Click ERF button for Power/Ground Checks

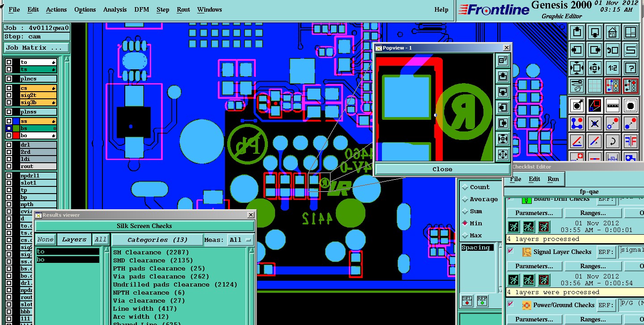[x=606, y=305]
